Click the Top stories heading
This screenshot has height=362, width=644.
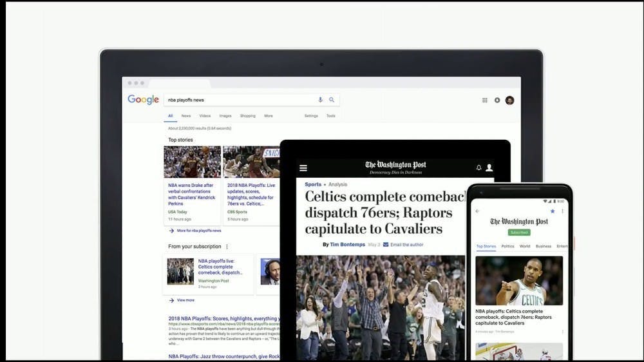180,140
